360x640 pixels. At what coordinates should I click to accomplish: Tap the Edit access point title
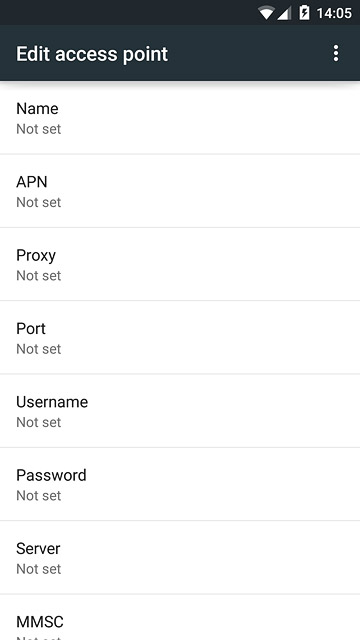(x=92, y=54)
